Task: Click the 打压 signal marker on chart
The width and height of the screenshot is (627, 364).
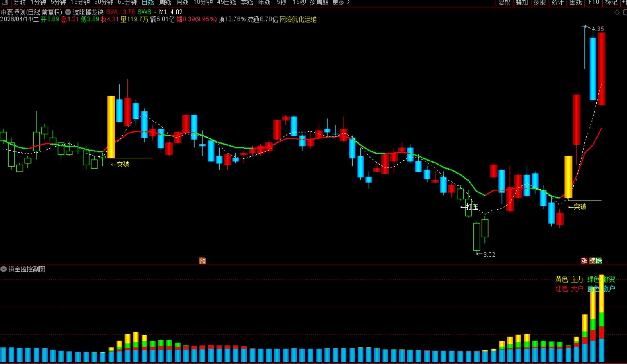Action: click(x=469, y=207)
